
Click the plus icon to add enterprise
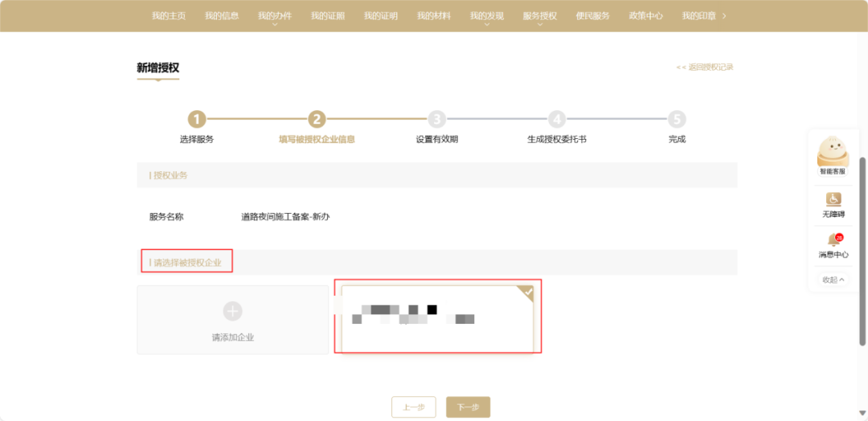coord(232,311)
